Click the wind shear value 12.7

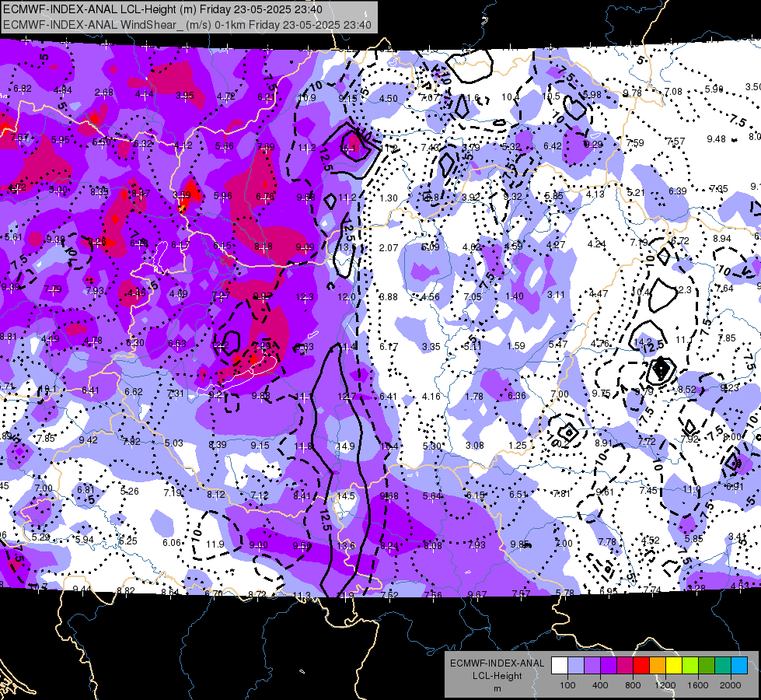point(347,397)
